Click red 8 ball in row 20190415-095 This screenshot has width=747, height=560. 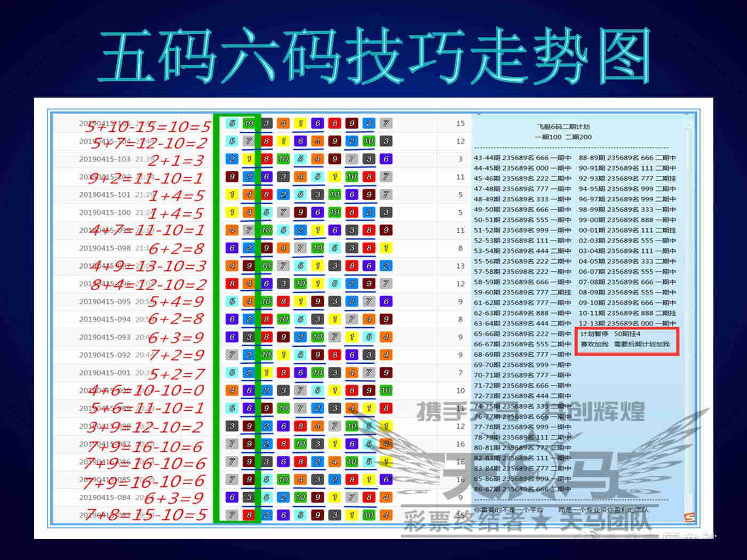coord(283,301)
